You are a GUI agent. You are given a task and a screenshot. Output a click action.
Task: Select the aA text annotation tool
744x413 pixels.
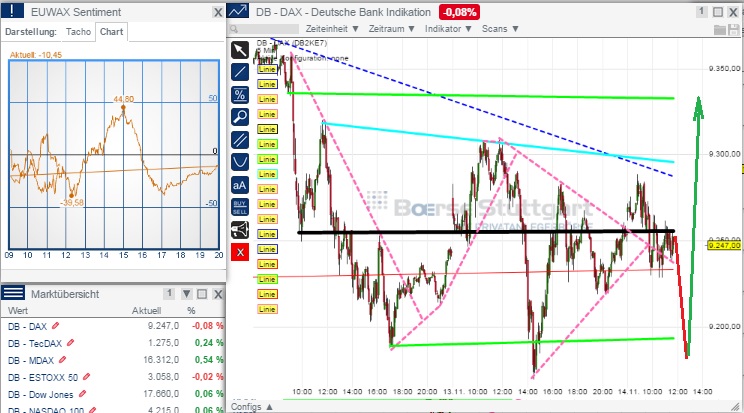(x=240, y=185)
